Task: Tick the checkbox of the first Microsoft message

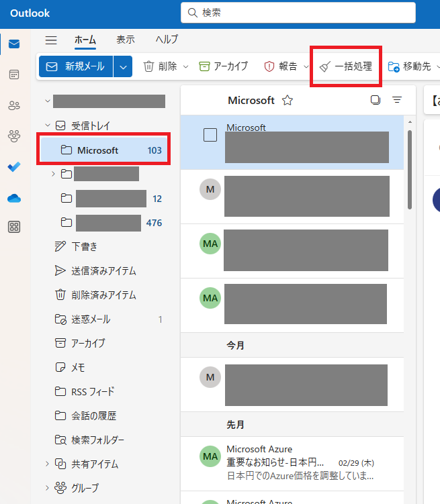Action: pyautogui.click(x=210, y=135)
